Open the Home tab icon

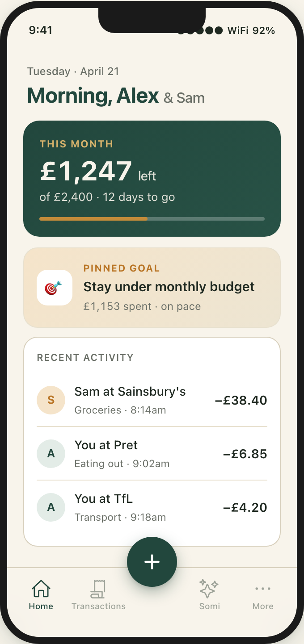click(x=41, y=588)
